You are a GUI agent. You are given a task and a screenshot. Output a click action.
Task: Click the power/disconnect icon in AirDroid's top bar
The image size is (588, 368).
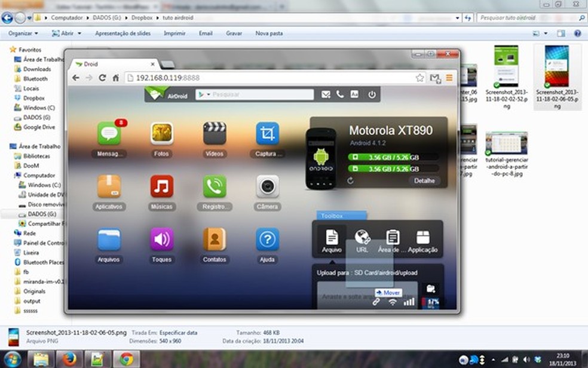(372, 94)
